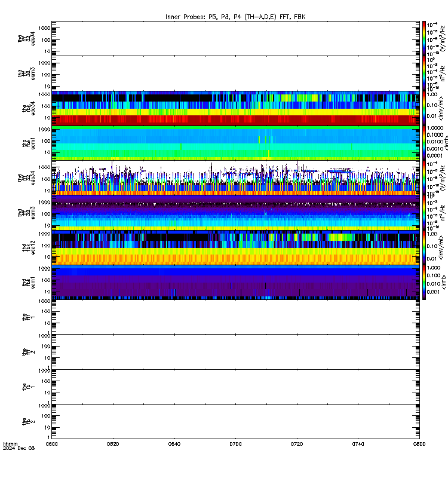
Task: Click the 0700 time axis label
Action: [x=235, y=444]
